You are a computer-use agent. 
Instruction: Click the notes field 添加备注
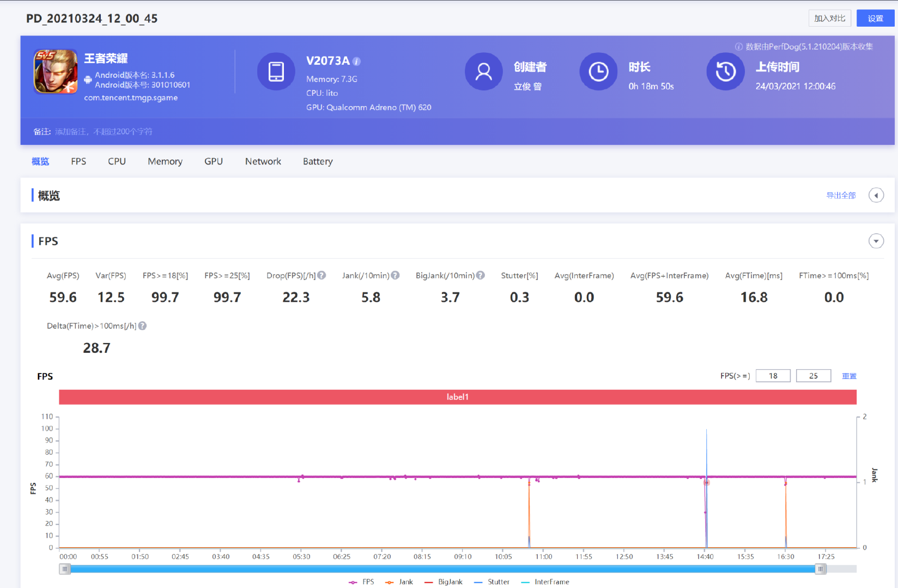tap(104, 131)
